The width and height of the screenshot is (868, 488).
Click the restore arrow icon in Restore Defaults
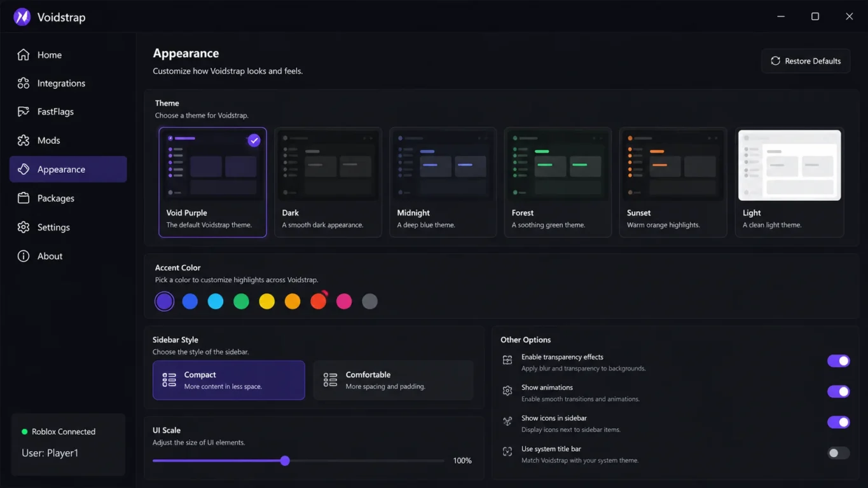[x=775, y=61]
